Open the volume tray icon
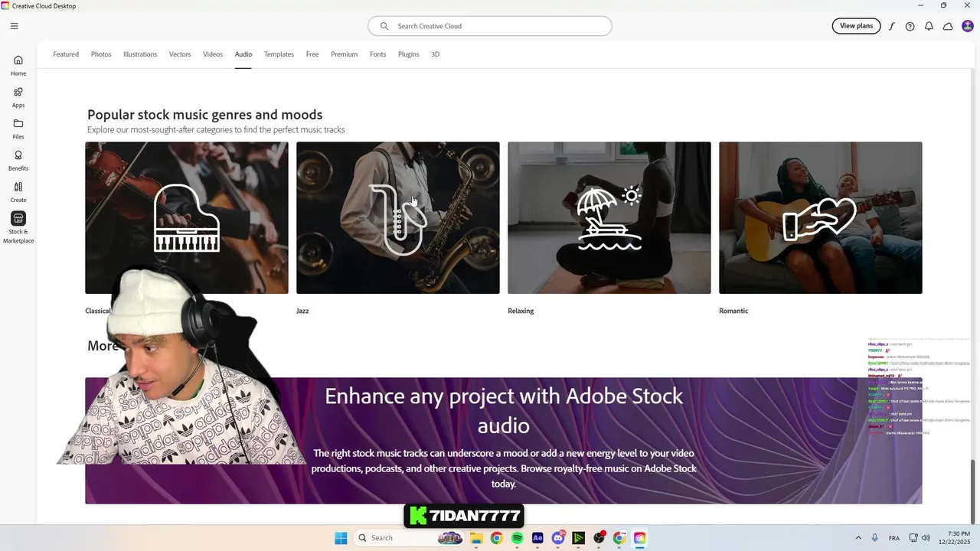Viewport: 980px width, 551px height. pos(926,538)
